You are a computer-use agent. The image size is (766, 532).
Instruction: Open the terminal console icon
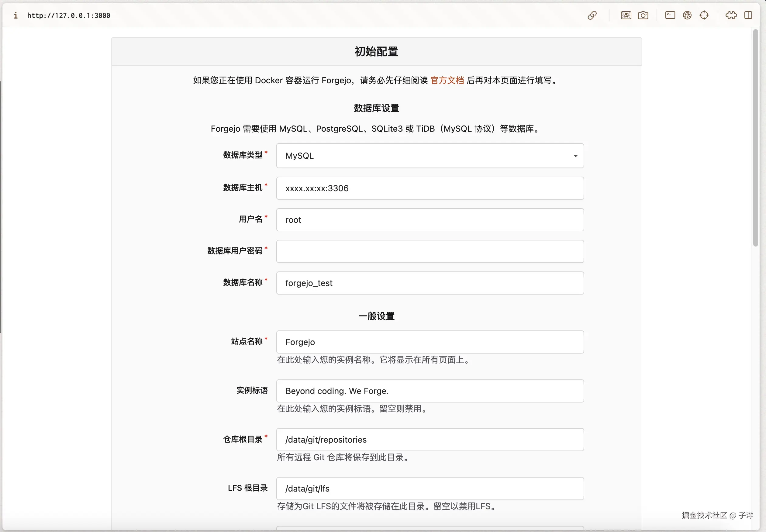click(x=670, y=15)
